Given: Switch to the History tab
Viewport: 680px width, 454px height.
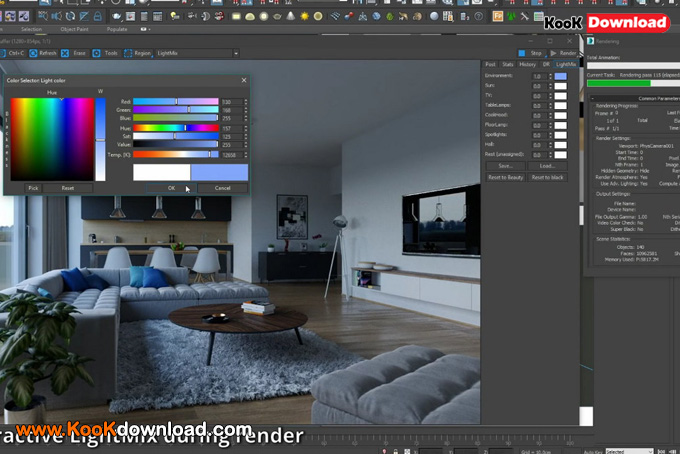Looking at the screenshot, I should (527, 64).
